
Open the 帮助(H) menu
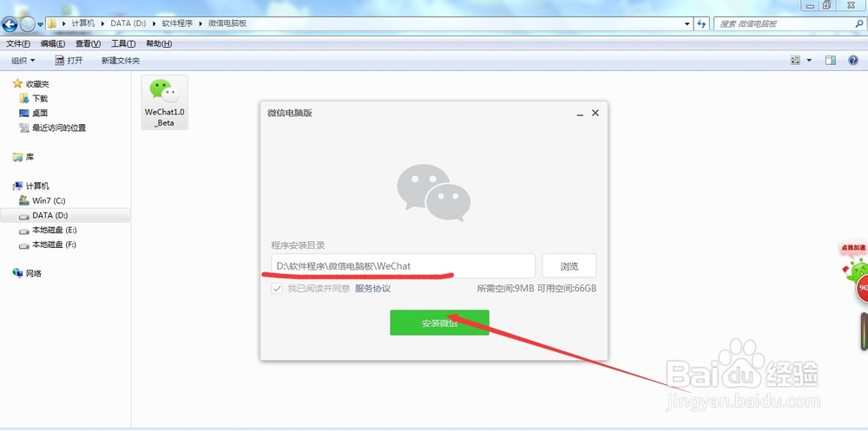159,43
